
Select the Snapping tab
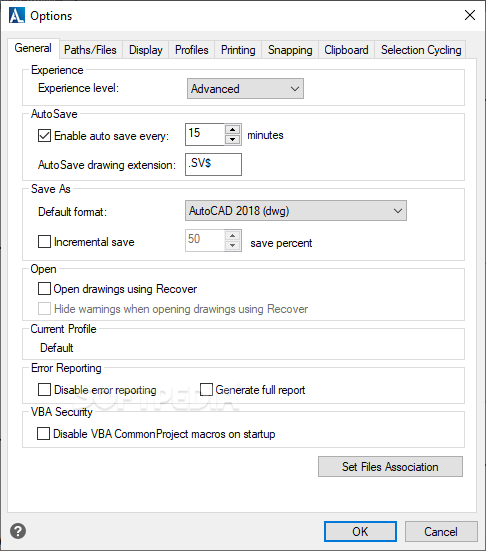tap(290, 50)
